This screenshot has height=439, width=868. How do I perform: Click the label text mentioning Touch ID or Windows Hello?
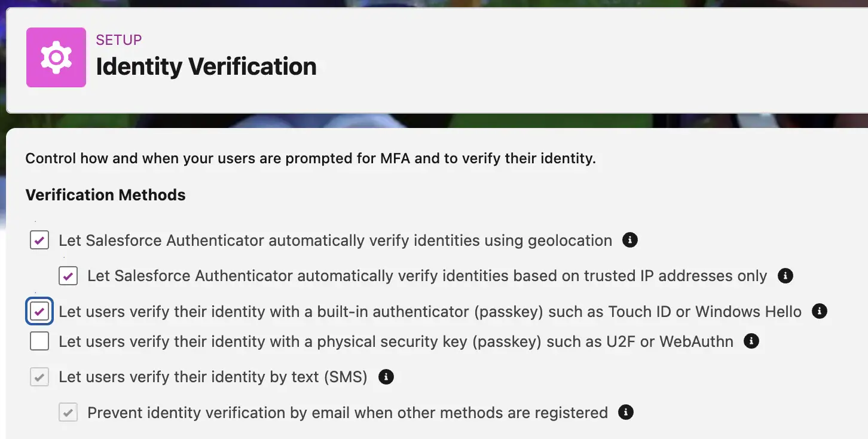pyautogui.click(x=430, y=312)
